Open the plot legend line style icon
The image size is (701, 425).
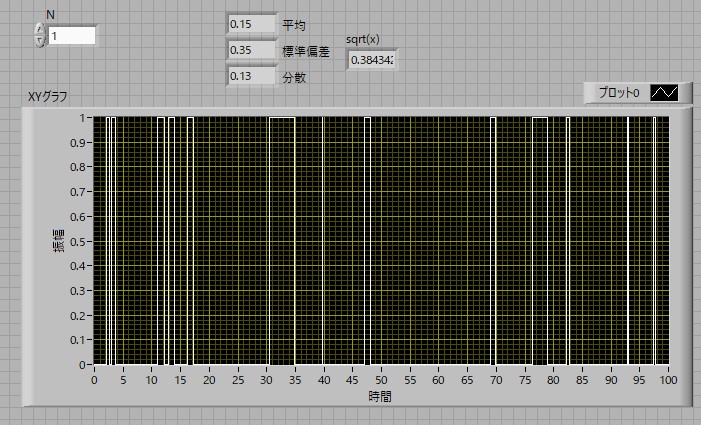(665, 93)
